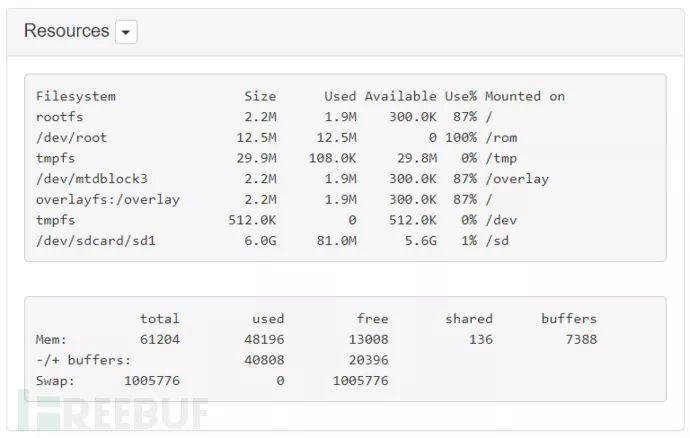Click the Filesystem column header
The image size is (690, 438).
pos(76,96)
